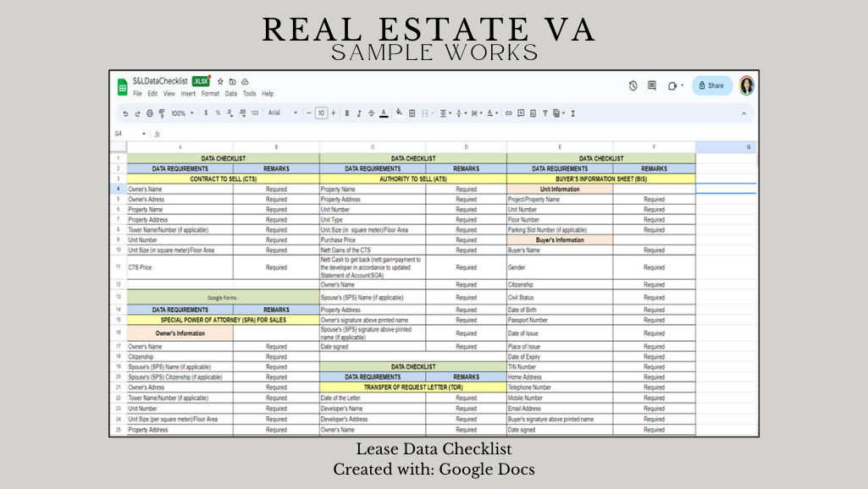Open the account profile picture
Viewport: 868px width, 489px height.
click(x=747, y=85)
